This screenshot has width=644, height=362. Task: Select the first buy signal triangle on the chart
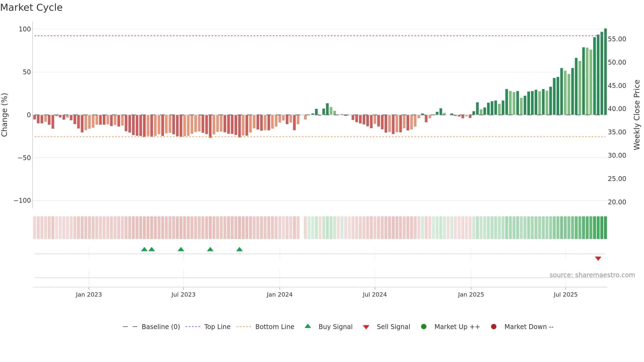click(x=144, y=249)
